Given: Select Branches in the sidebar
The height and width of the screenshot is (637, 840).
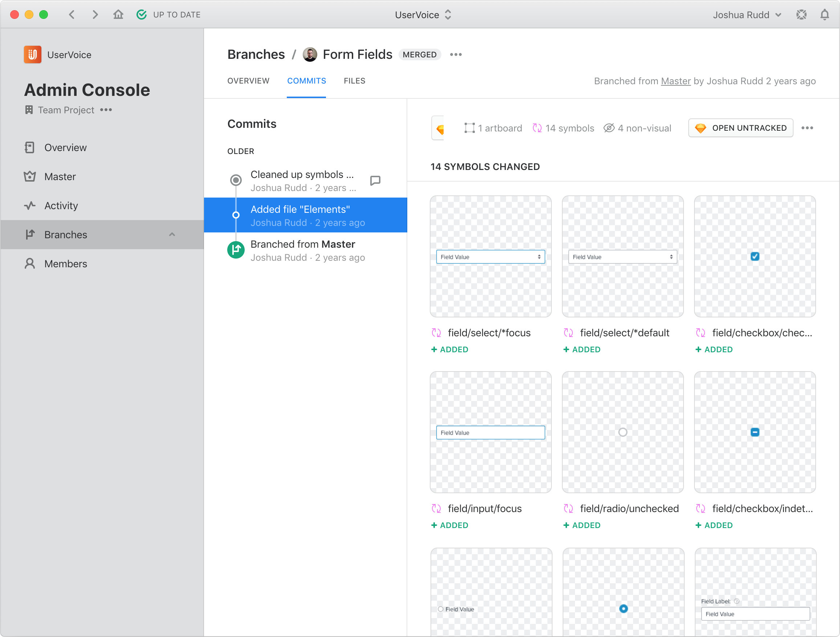Looking at the screenshot, I should point(102,235).
